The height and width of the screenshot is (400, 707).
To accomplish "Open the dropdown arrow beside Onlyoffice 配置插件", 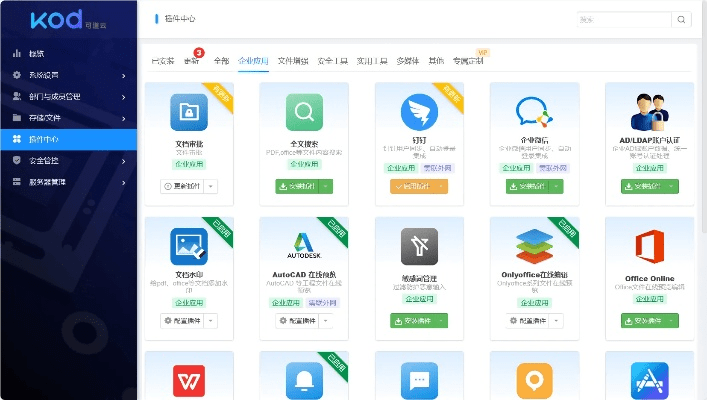I will pyautogui.click(x=556, y=321).
